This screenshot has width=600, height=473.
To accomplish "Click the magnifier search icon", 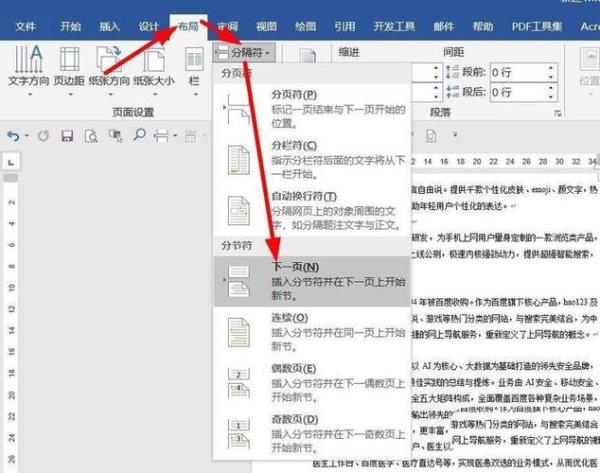I will pos(139,135).
